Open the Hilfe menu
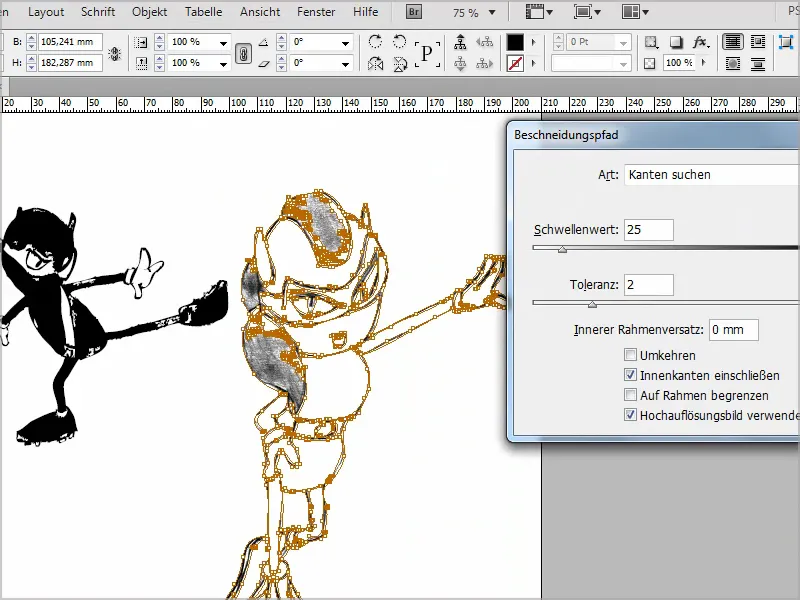This screenshot has width=800, height=600. (x=366, y=12)
